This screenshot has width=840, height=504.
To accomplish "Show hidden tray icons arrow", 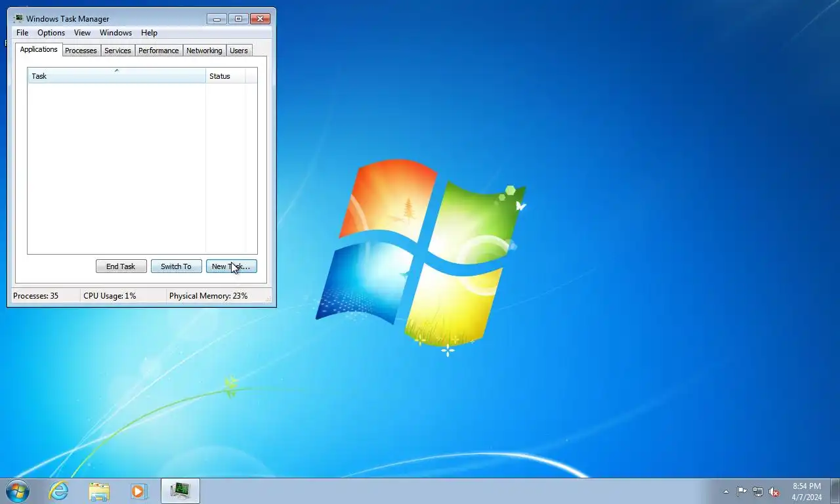I will click(x=726, y=492).
